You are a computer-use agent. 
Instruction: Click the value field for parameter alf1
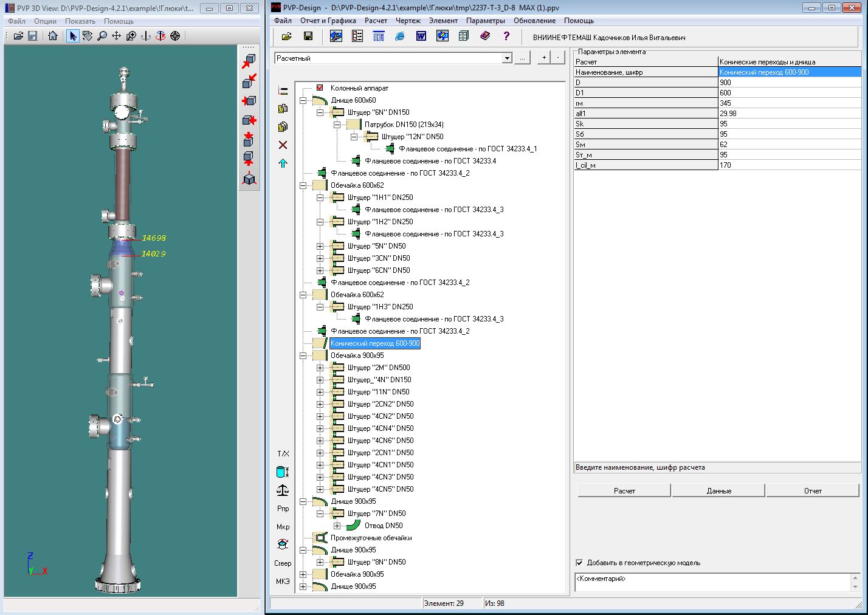pyautogui.click(x=790, y=114)
